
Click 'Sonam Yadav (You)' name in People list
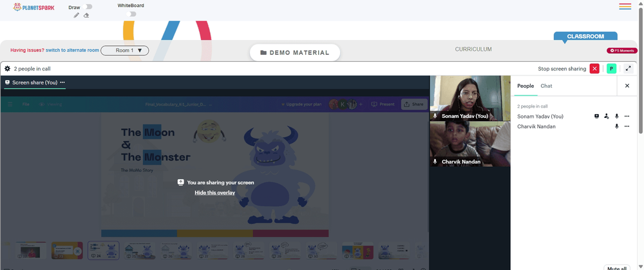point(540,116)
